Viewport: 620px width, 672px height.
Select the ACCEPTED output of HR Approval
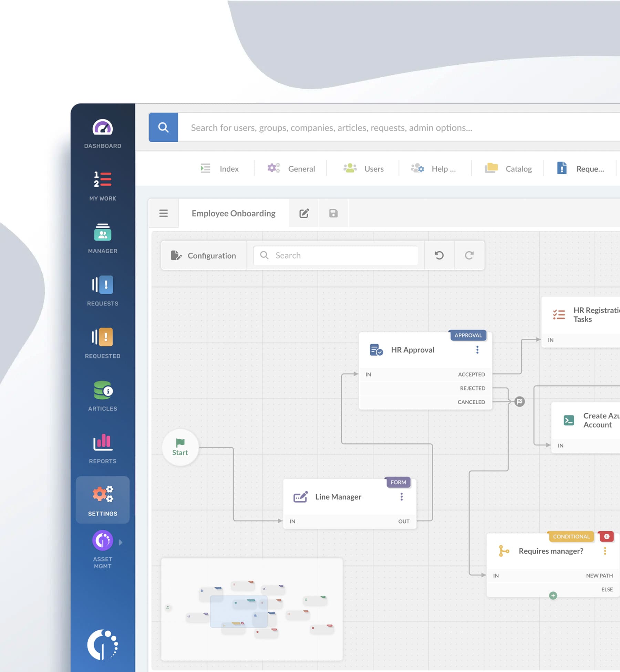(471, 374)
